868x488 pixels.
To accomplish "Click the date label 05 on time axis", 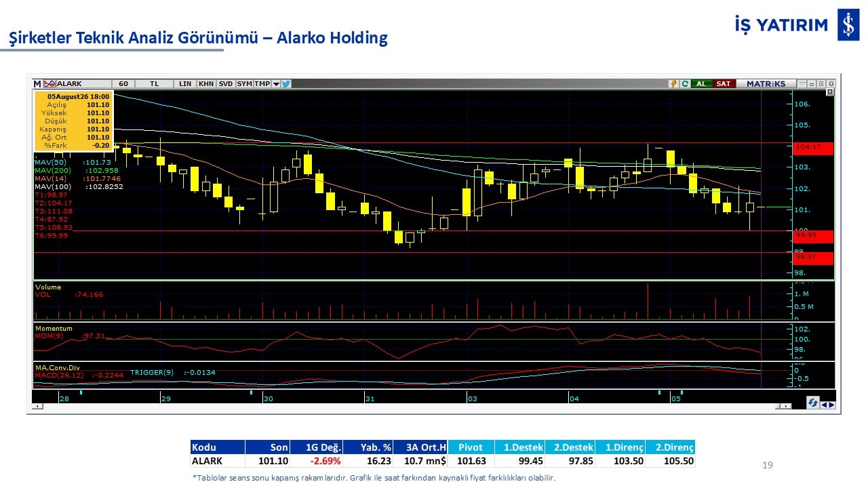I will [x=676, y=399].
